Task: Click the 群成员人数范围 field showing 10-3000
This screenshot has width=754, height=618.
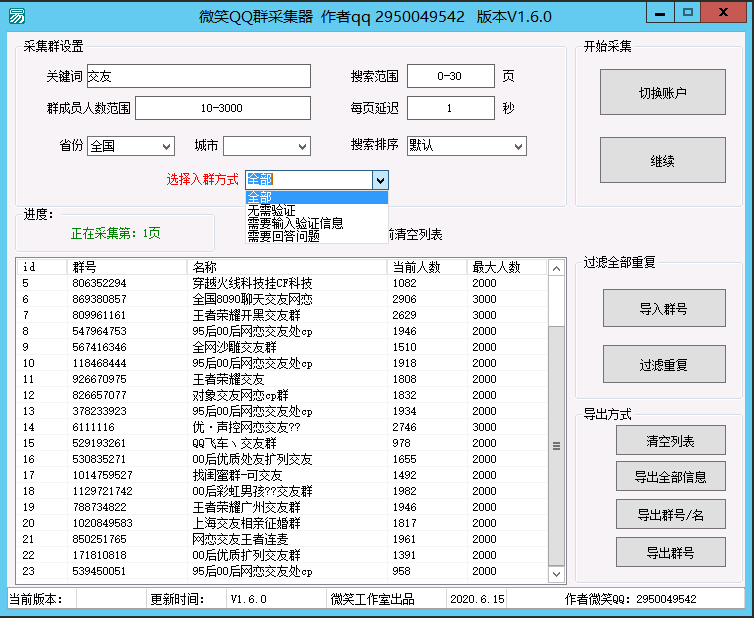Action: [223, 108]
